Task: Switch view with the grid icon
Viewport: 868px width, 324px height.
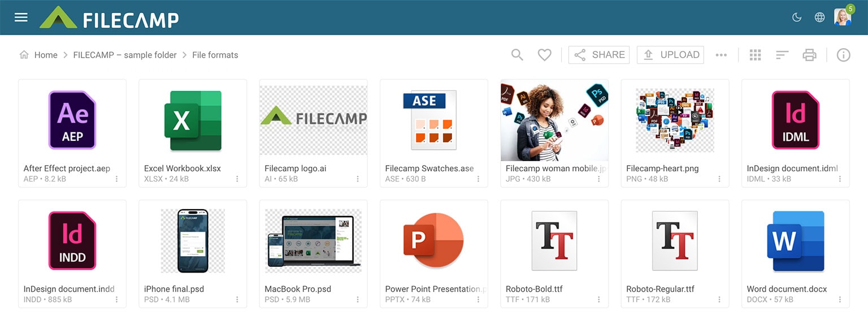Action: pos(756,55)
